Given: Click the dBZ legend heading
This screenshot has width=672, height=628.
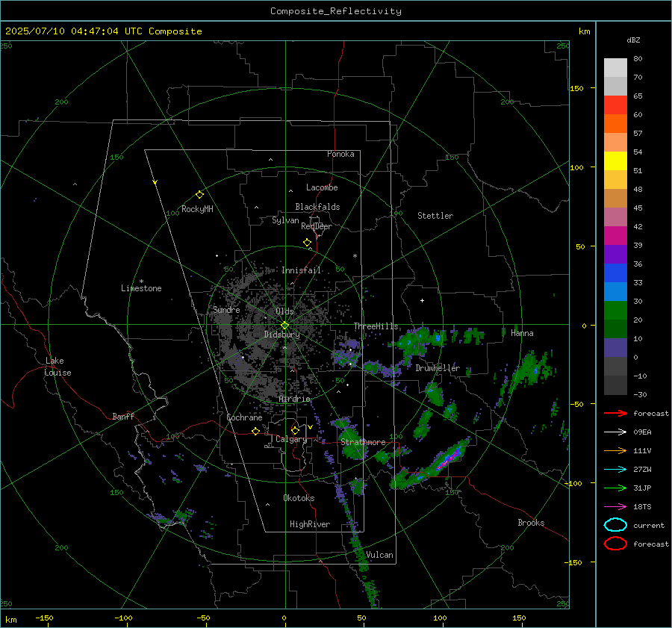Looking at the screenshot, I should click(633, 40).
